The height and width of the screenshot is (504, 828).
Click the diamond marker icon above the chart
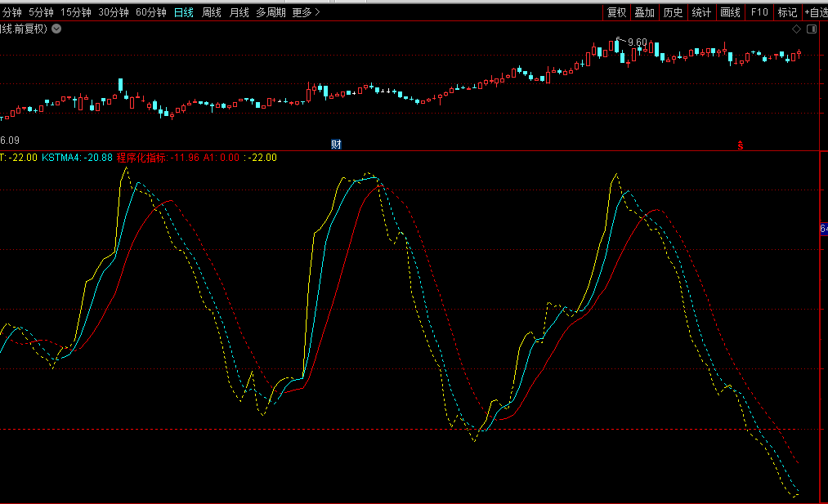click(x=796, y=29)
